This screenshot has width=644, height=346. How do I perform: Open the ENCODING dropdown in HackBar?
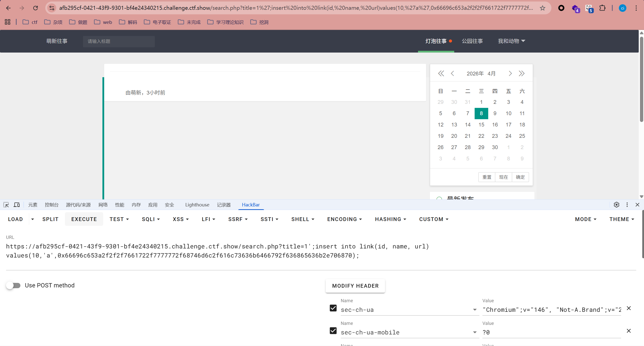click(x=345, y=219)
